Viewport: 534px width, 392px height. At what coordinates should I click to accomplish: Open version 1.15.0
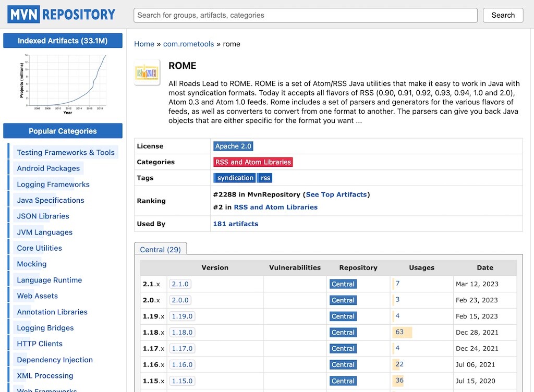tap(182, 381)
